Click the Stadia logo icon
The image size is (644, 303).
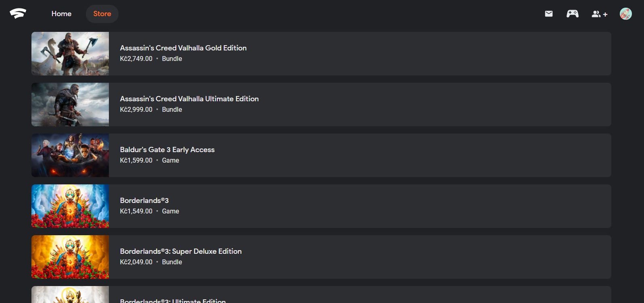point(18,14)
